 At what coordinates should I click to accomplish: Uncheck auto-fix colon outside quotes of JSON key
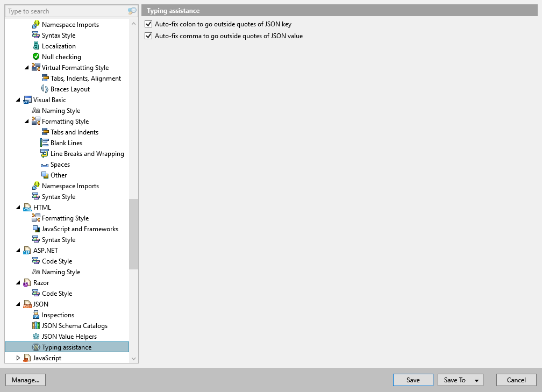pos(148,24)
